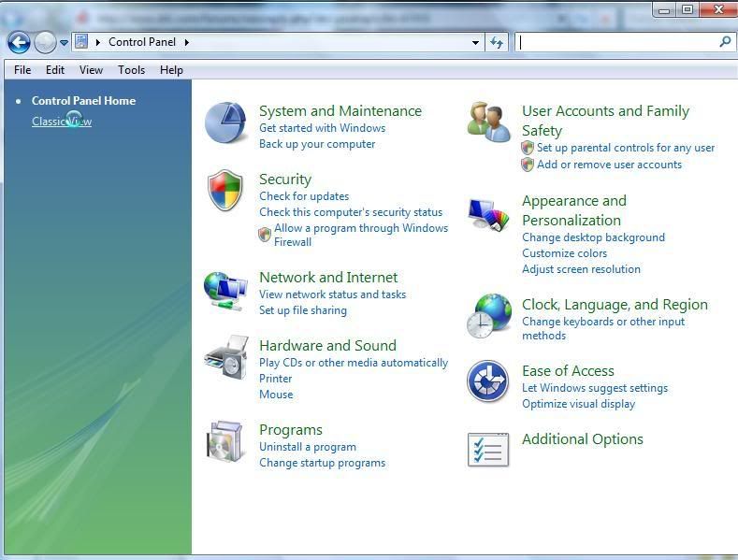Go back with the blue Back arrow button

point(19,43)
